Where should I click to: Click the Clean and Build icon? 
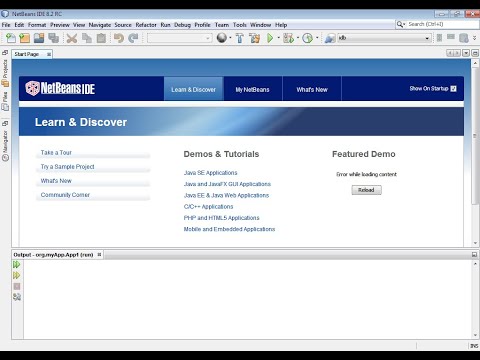click(255, 38)
